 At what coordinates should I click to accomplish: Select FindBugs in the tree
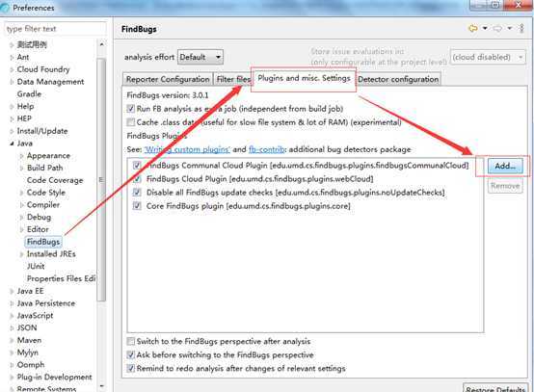(x=43, y=242)
